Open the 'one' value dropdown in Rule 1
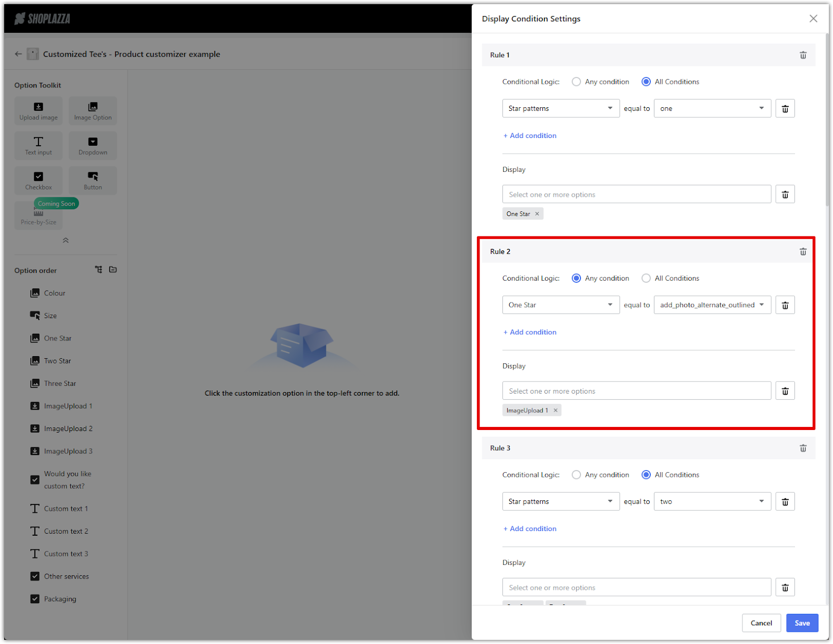Image resolution: width=833 pixels, height=644 pixels. tap(712, 108)
